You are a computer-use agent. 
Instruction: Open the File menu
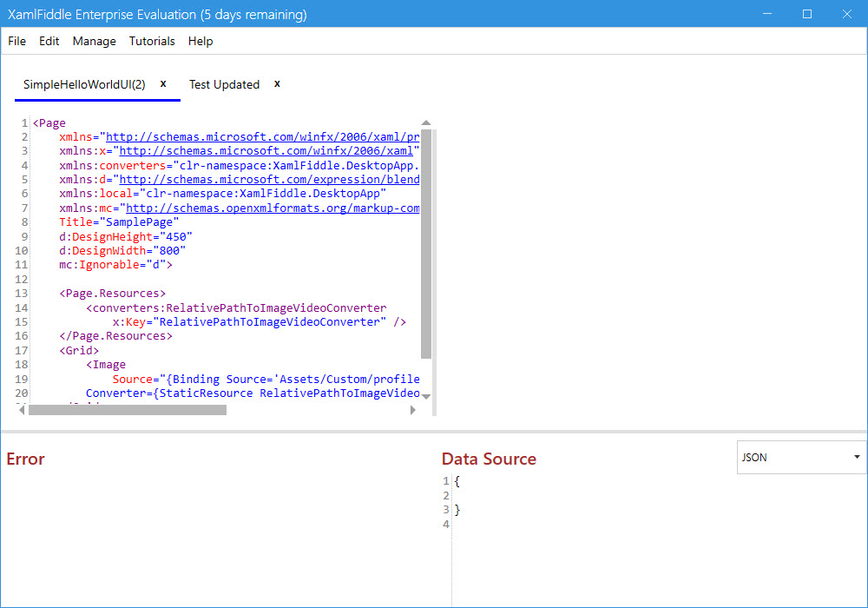coord(16,41)
